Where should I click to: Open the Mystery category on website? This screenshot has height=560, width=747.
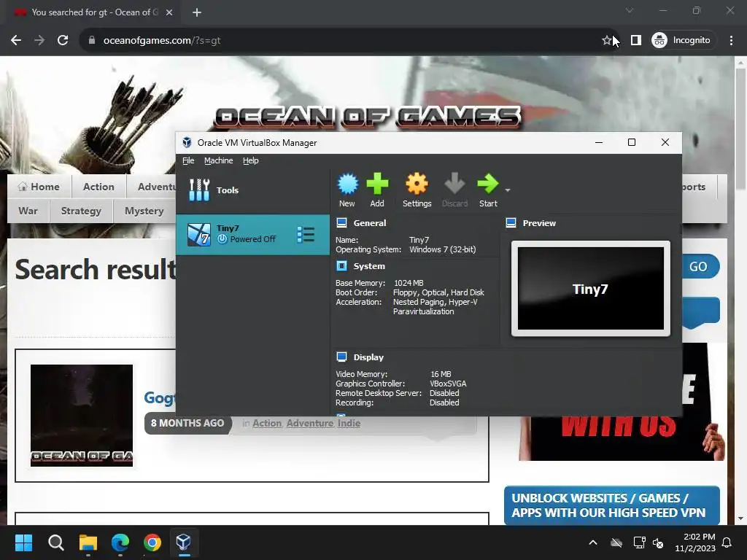[x=144, y=211]
